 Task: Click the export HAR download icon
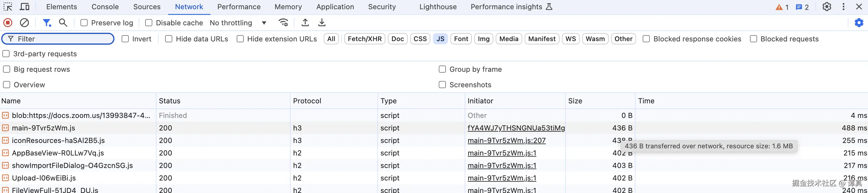point(322,23)
